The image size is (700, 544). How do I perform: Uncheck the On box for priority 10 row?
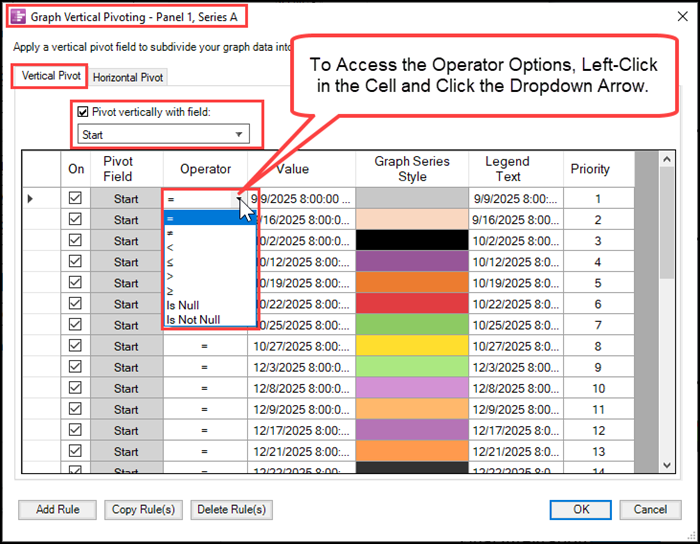(x=75, y=388)
